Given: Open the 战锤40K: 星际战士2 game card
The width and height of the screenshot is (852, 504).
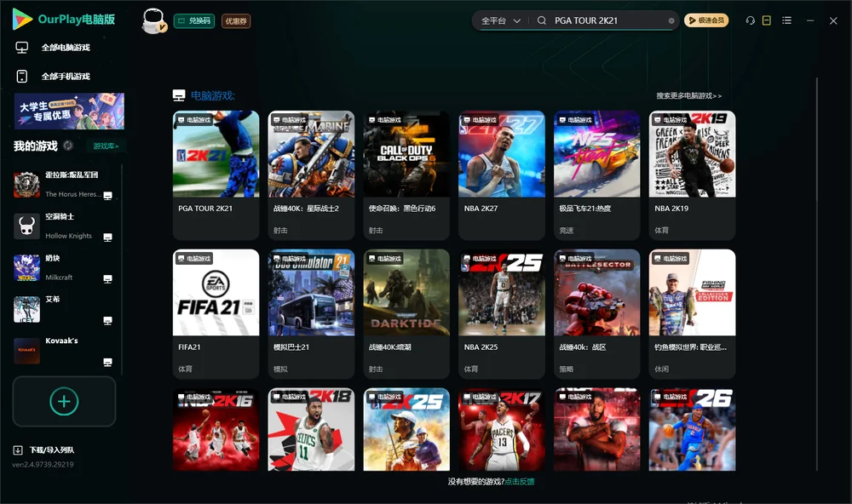Looking at the screenshot, I should (x=311, y=175).
